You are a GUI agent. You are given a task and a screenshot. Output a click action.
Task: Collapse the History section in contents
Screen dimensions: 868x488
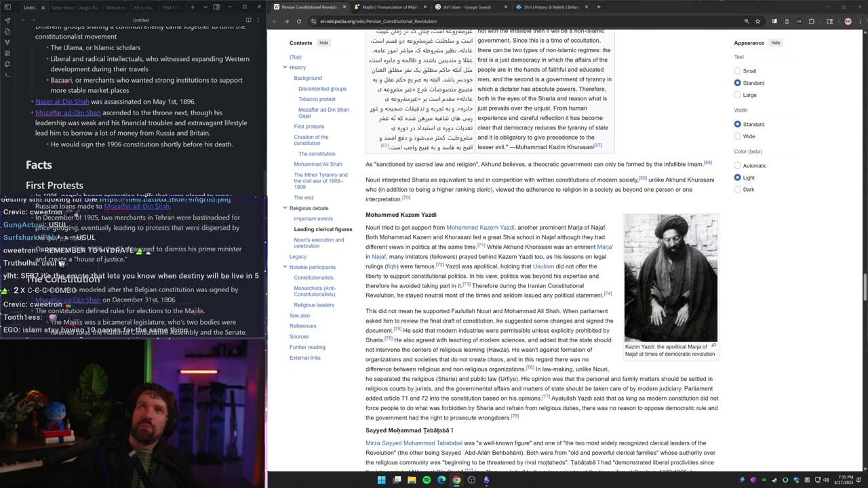(285, 67)
